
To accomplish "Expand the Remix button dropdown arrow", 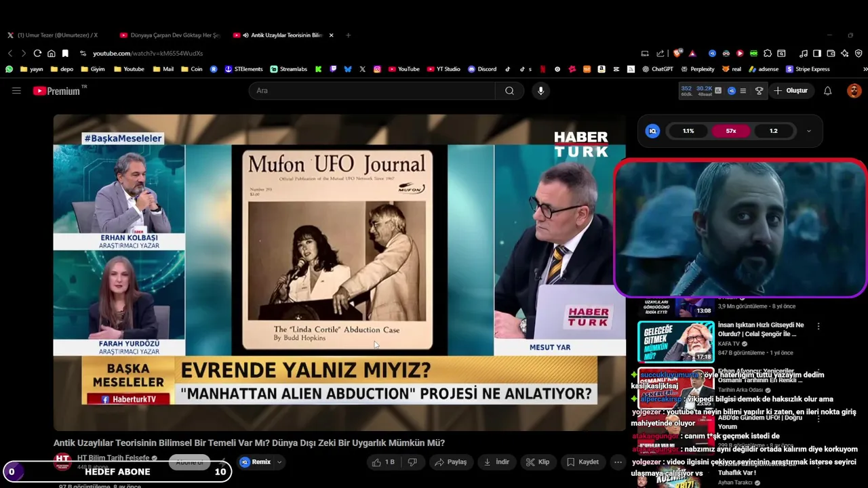I will (x=279, y=462).
